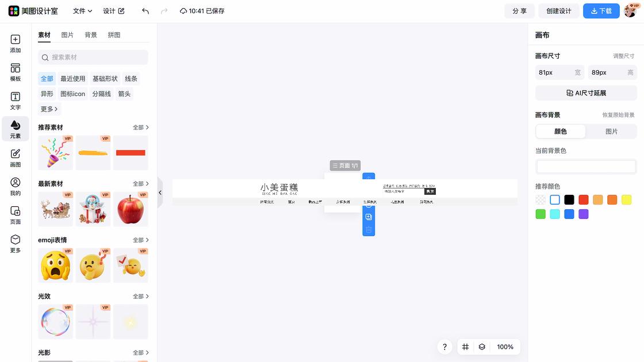This screenshot has height=362, width=644.
Task: Open the 页面 1/1 page label
Action: [x=345, y=165]
